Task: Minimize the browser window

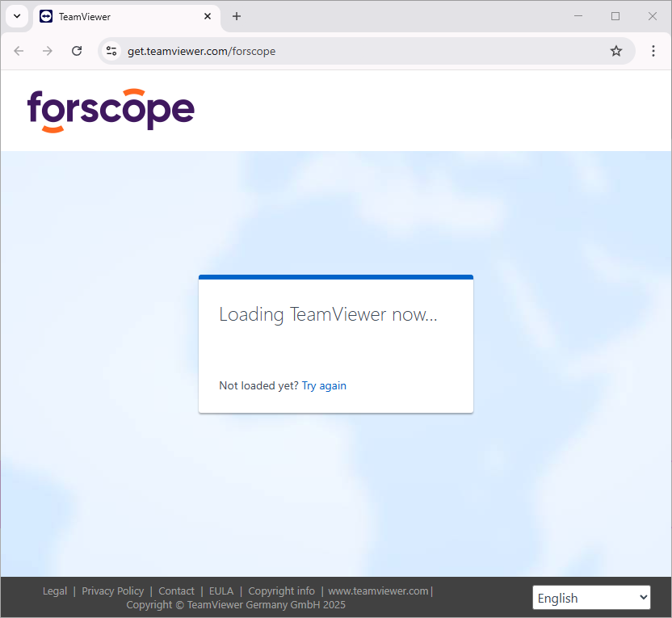Action: (x=578, y=16)
